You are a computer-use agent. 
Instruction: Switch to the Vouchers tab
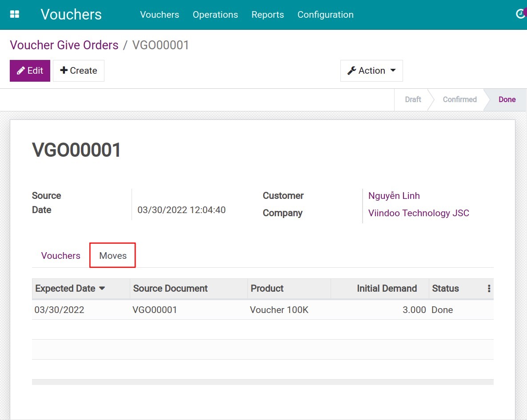coord(61,256)
